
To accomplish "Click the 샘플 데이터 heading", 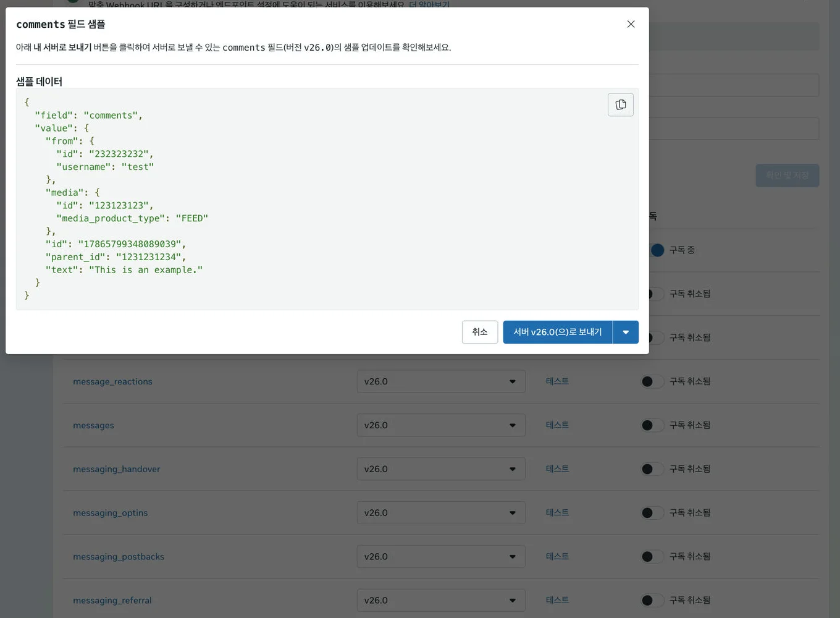I will [x=39, y=82].
